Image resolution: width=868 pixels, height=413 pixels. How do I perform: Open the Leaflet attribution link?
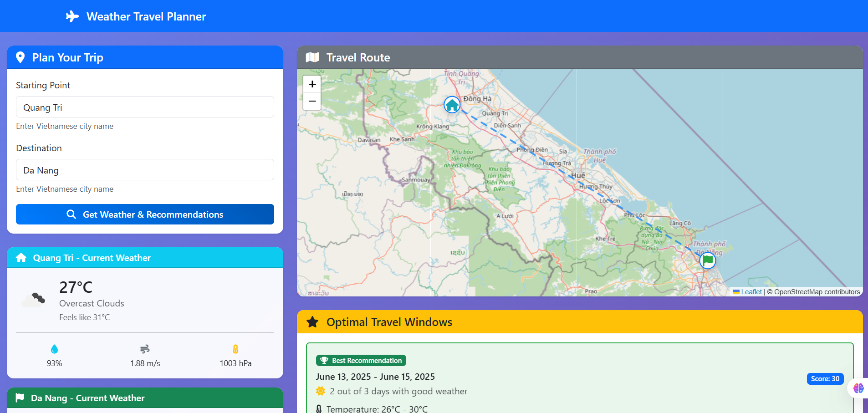751,292
